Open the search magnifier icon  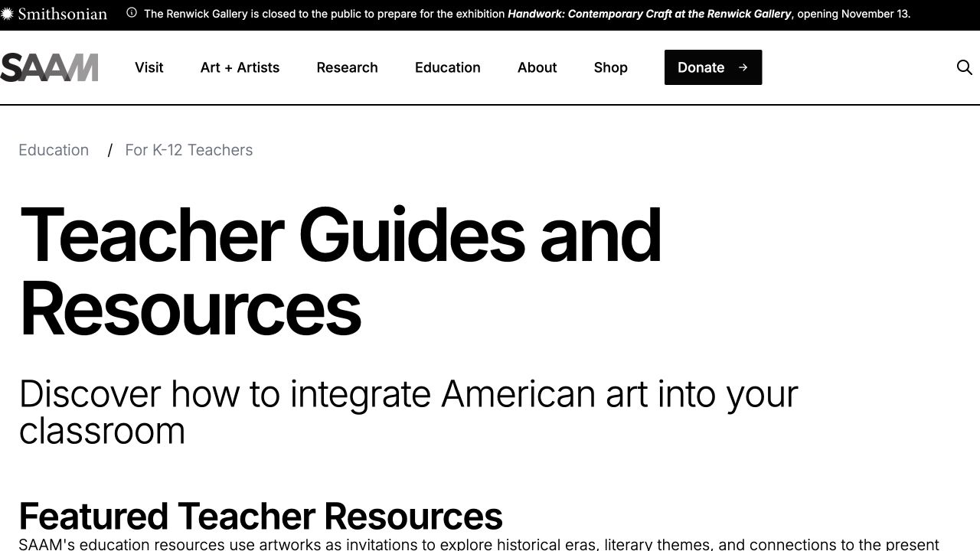click(964, 67)
